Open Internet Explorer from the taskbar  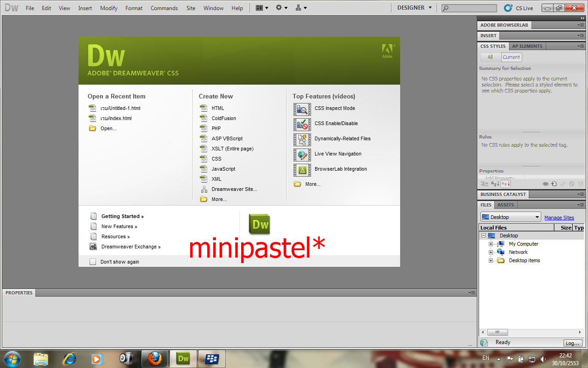[69, 359]
